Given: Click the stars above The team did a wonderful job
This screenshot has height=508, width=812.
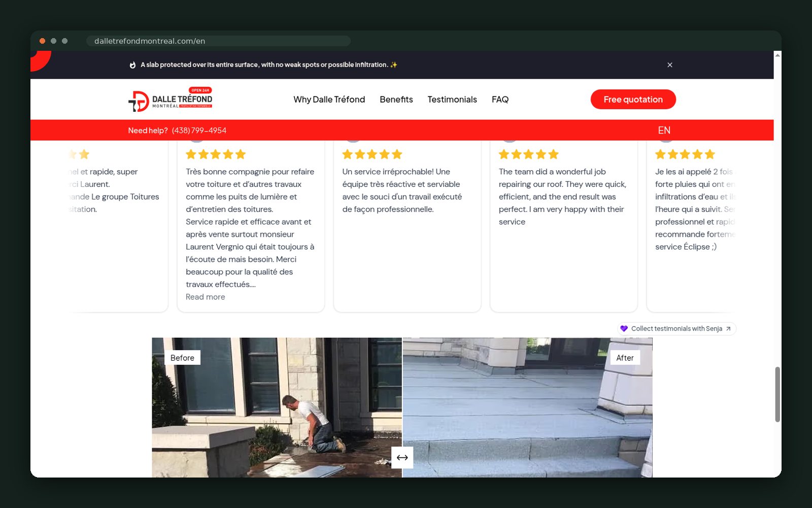Looking at the screenshot, I should click(x=528, y=154).
